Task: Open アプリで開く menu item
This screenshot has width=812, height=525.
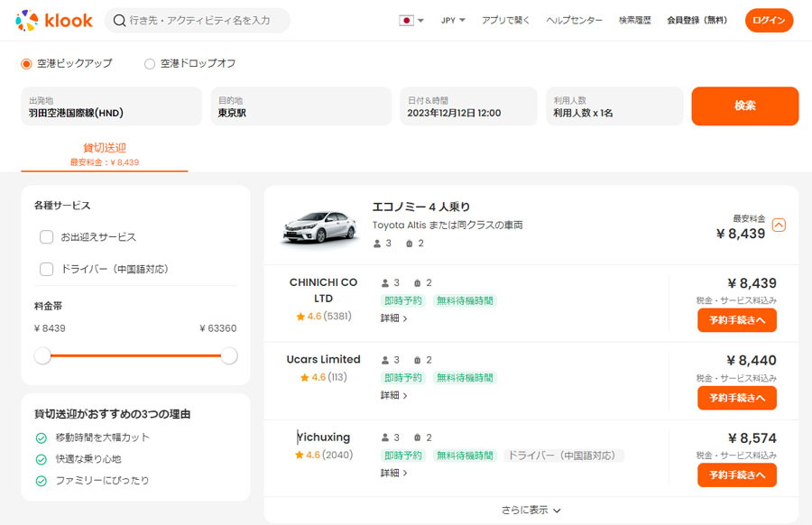Action: click(505, 21)
